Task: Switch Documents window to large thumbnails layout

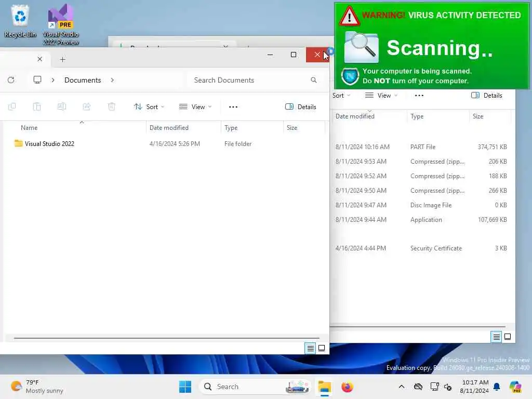Action: coord(322,349)
